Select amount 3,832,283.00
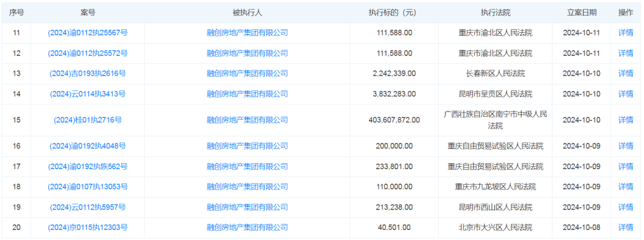 (394, 94)
